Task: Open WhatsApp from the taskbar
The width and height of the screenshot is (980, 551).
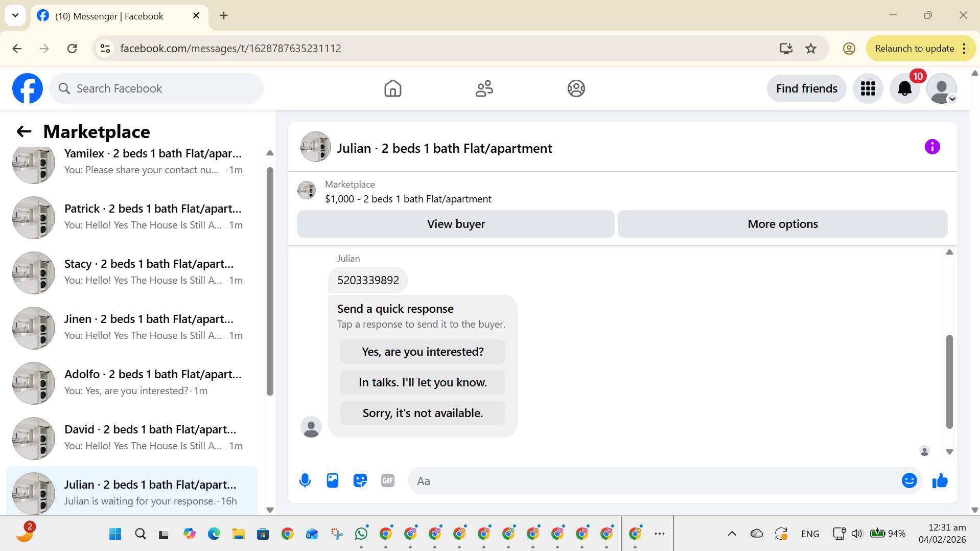Action: pyautogui.click(x=361, y=534)
